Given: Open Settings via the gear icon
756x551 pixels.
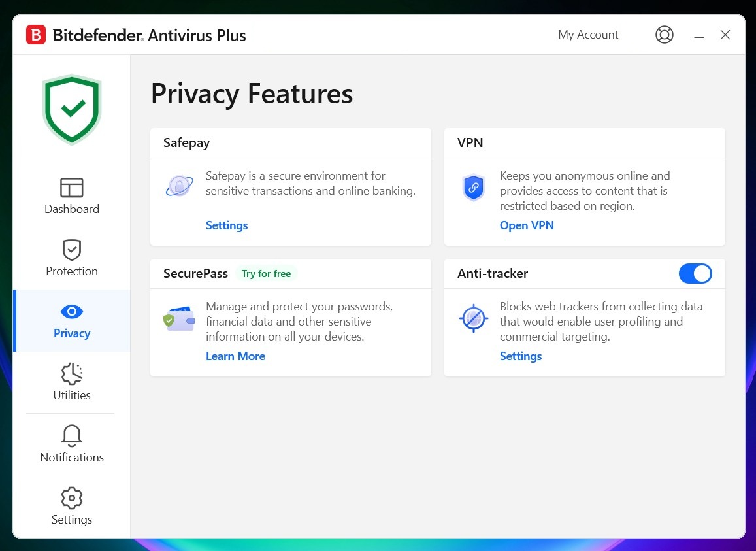Looking at the screenshot, I should coord(72,498).
